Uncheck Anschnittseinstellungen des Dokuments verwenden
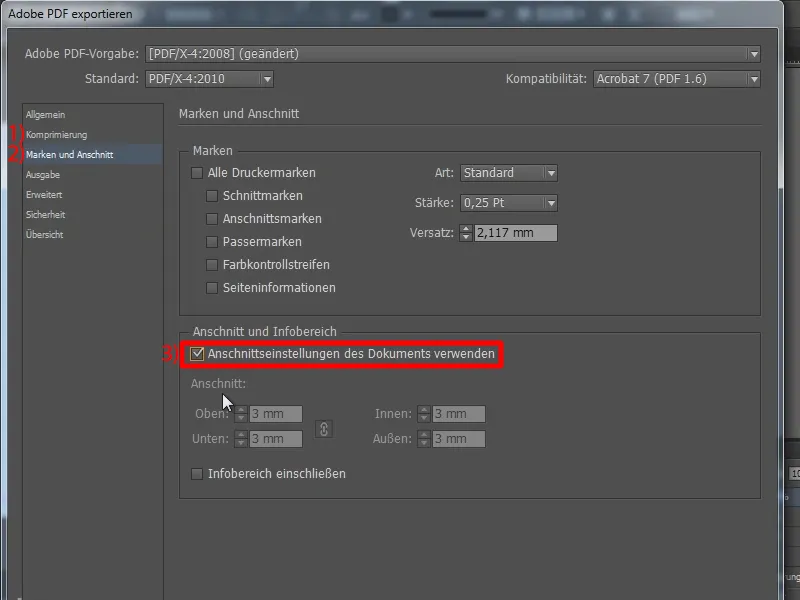 [x=197, y=354]
